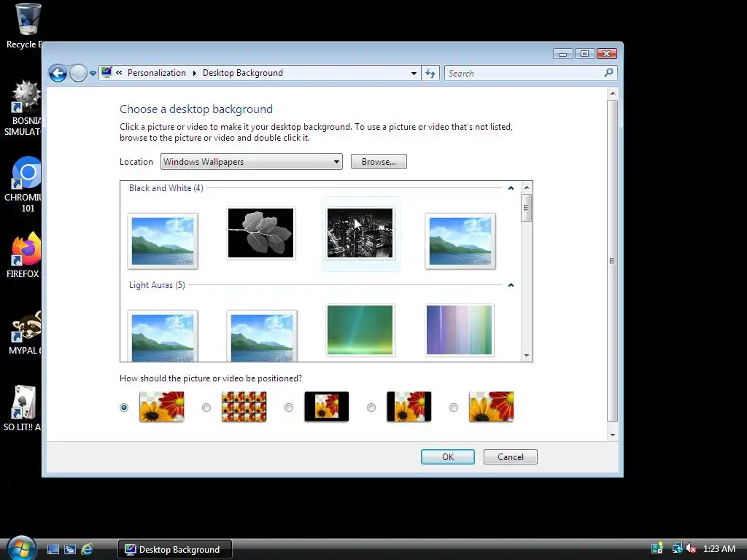
Task: Select radio beside flowers with black side bars
Action: click(371, 408)
